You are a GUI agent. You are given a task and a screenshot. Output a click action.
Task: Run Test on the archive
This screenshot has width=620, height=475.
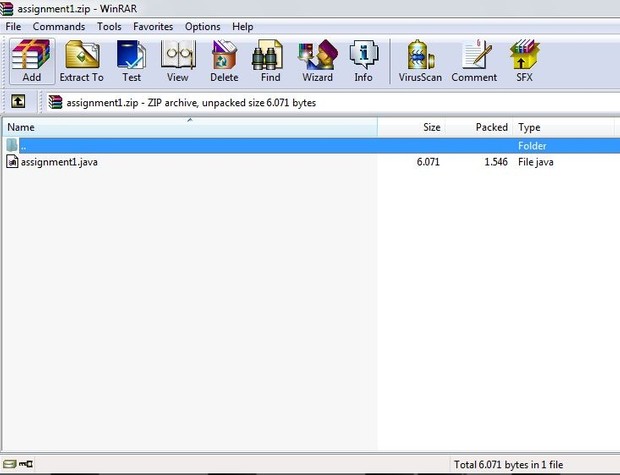tap(131, 61)
